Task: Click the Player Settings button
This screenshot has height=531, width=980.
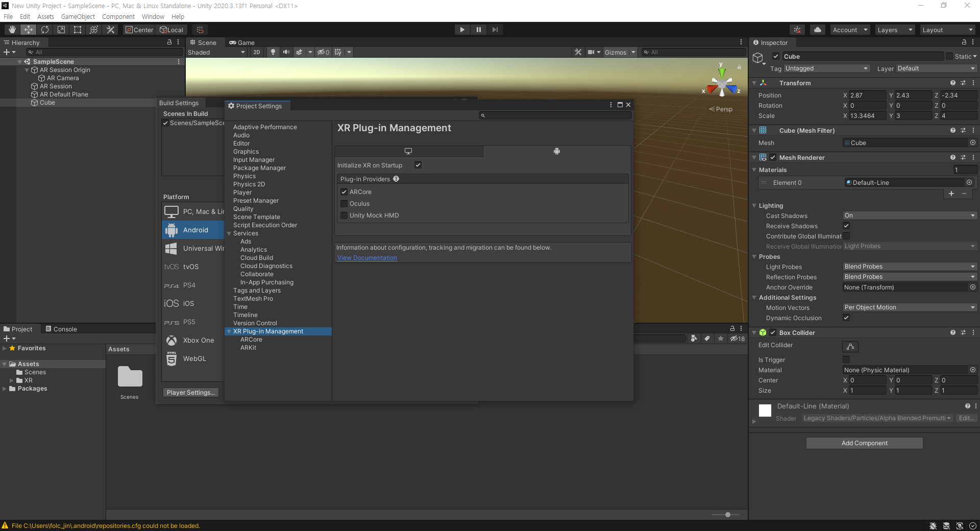Action: (191, 392)
